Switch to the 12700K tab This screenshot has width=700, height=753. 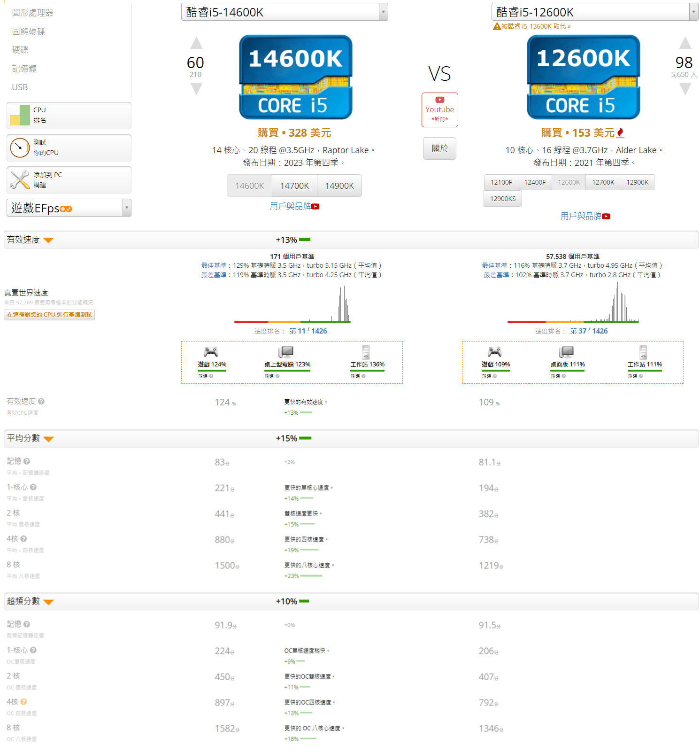603,182
